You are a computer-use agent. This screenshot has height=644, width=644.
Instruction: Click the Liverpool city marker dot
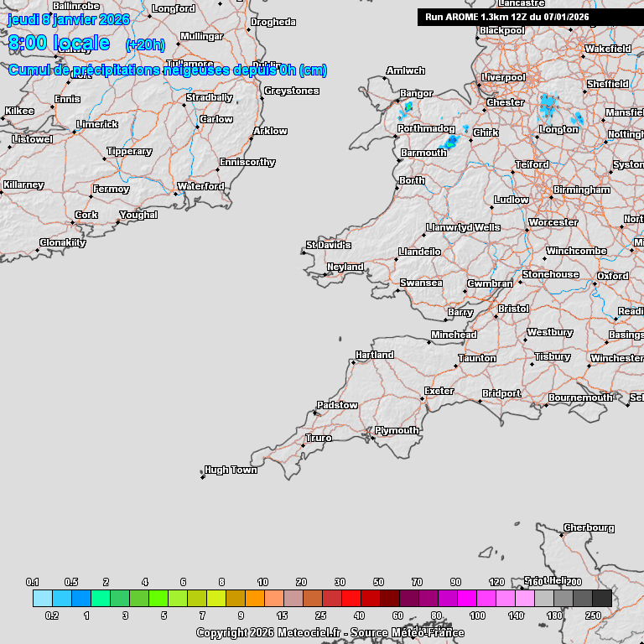click(x=479, y=85)
